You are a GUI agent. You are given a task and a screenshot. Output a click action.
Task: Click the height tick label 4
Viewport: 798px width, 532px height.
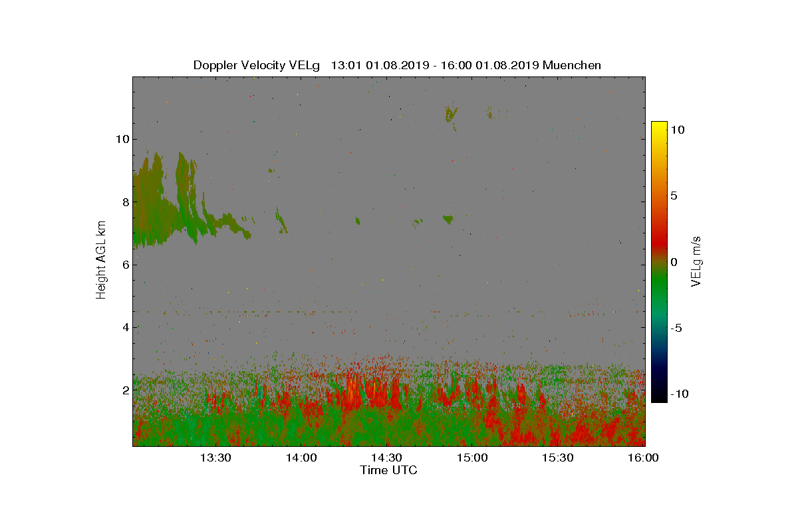click(x=124, y=327)
